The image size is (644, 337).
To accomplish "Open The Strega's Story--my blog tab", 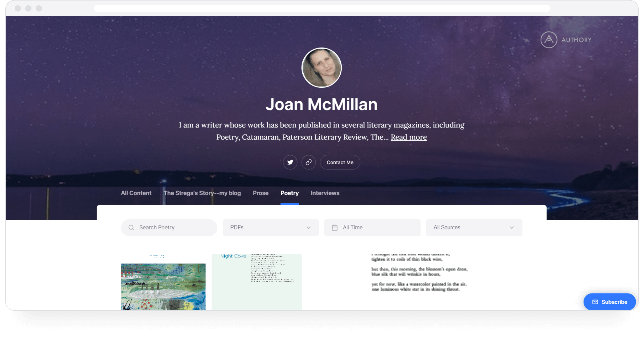I will [x=202, y=193].
